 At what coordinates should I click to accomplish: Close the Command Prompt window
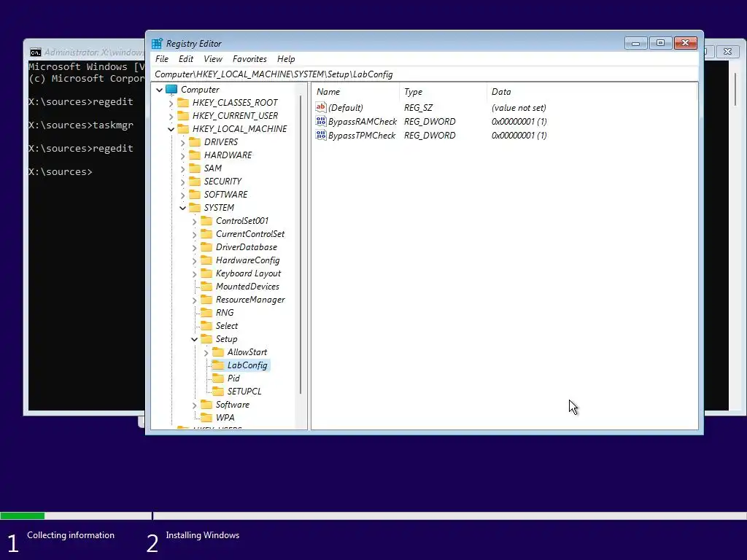click(x=727, y=52)
